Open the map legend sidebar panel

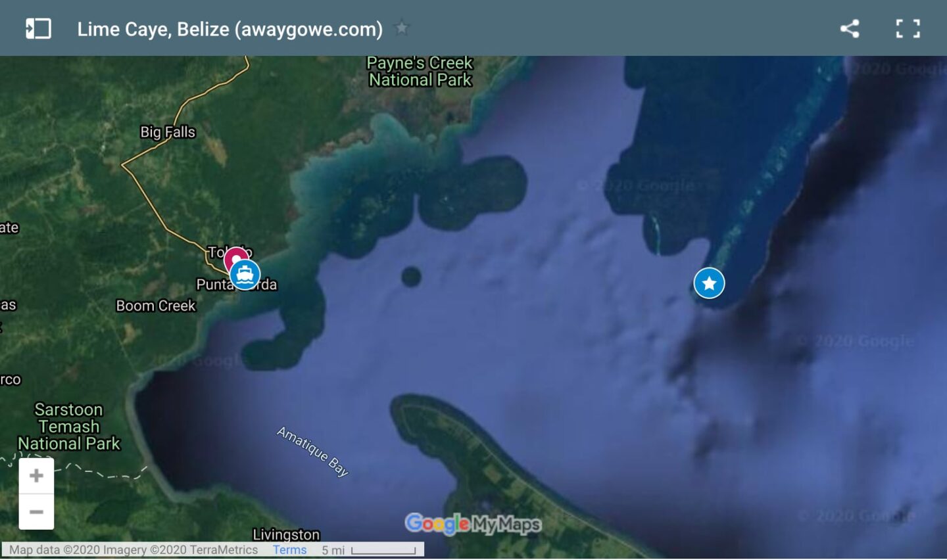point(38,28)
